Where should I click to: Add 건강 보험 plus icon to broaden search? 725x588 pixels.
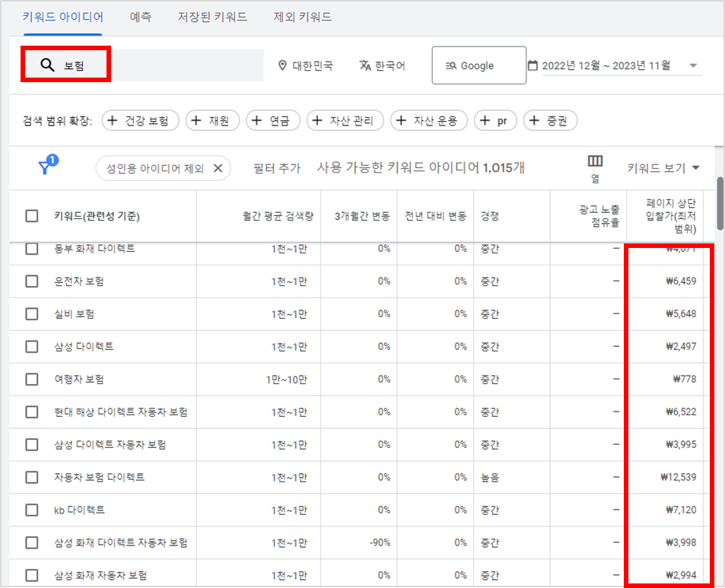click(x=112, y=121)
